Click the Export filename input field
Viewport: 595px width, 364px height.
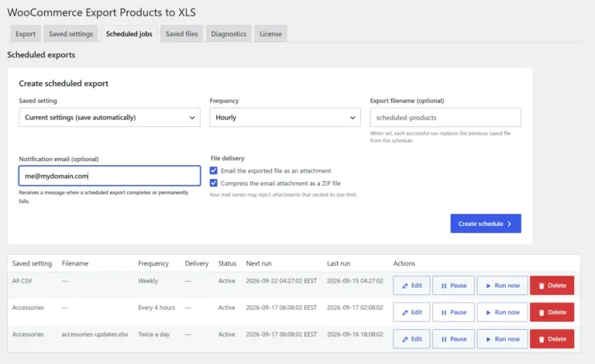point(445,118)
